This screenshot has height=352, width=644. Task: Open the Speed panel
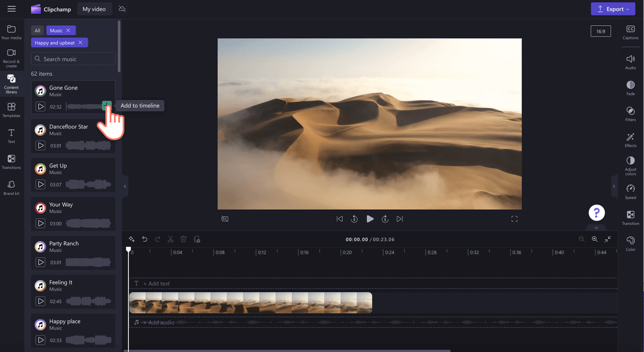630,192
